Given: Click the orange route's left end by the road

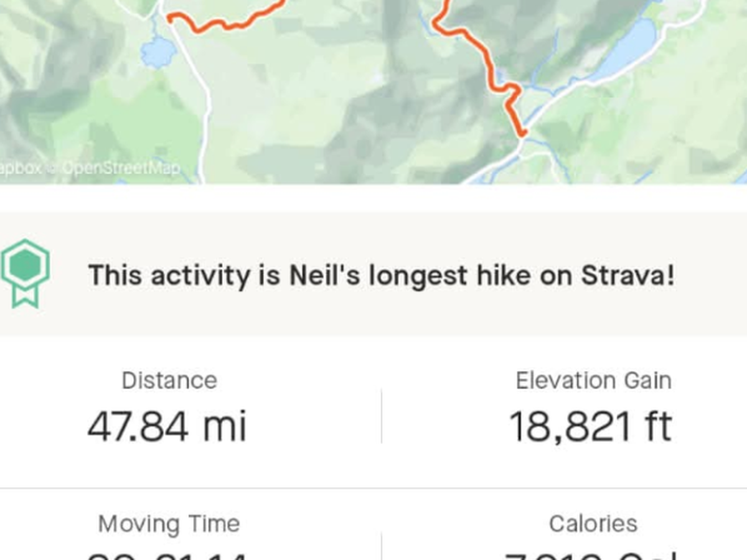Looking at the screenshot, I should click(x=170, y=18).
